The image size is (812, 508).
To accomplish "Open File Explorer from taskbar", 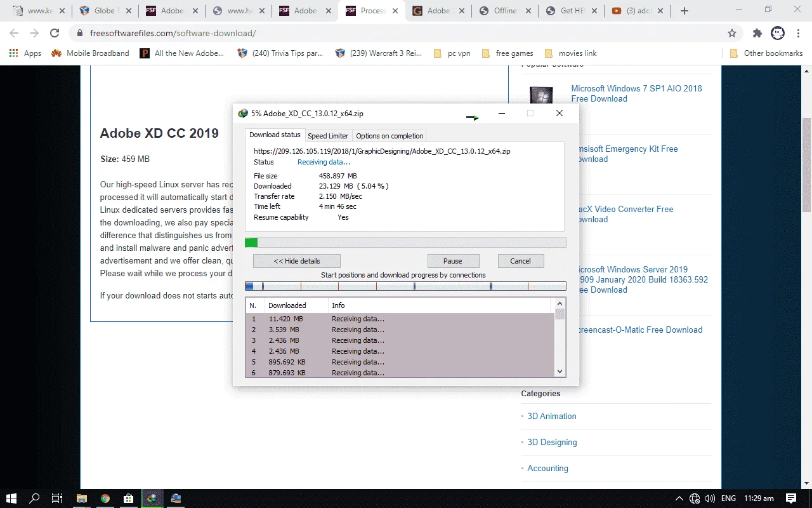I will 81,498.
